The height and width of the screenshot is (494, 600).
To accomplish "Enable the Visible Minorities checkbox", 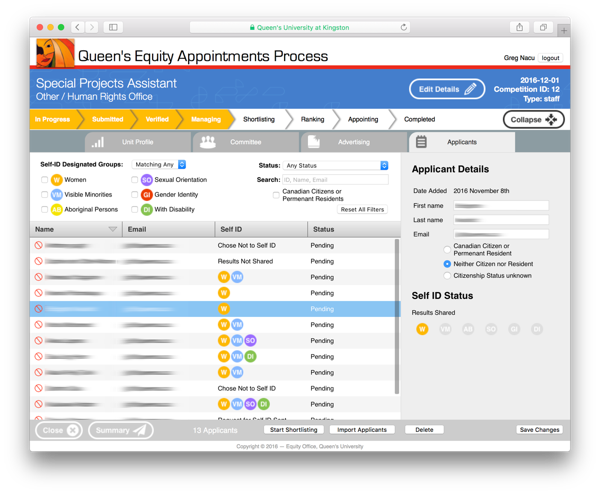I will tap(44, 194).
